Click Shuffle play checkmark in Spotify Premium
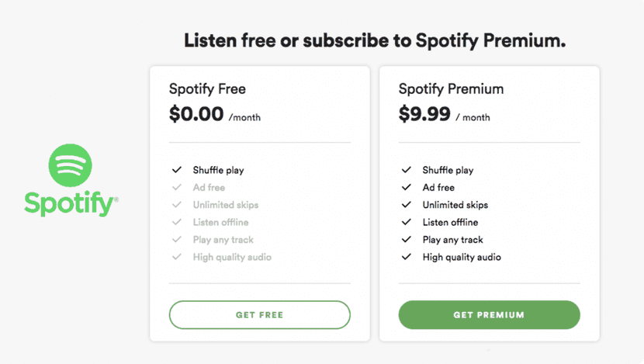The image size is (644, 364). [x=407, y=170]
